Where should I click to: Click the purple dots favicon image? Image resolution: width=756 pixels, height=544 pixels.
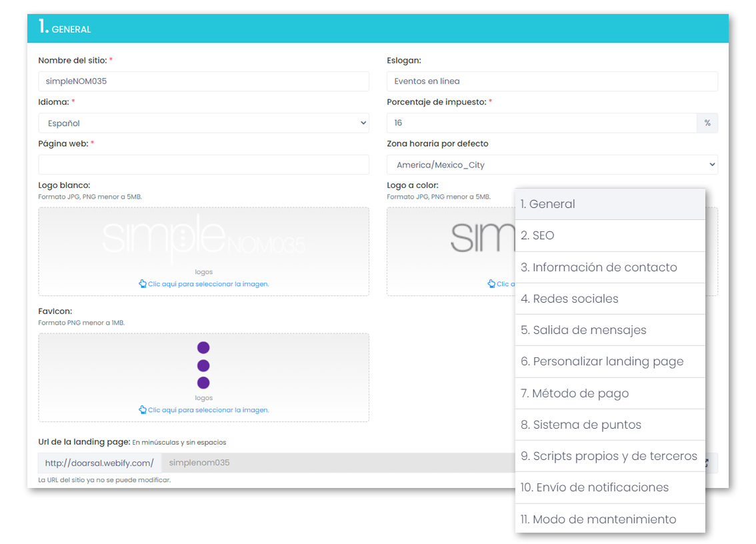pyautogui.click(x=203, y=365)
